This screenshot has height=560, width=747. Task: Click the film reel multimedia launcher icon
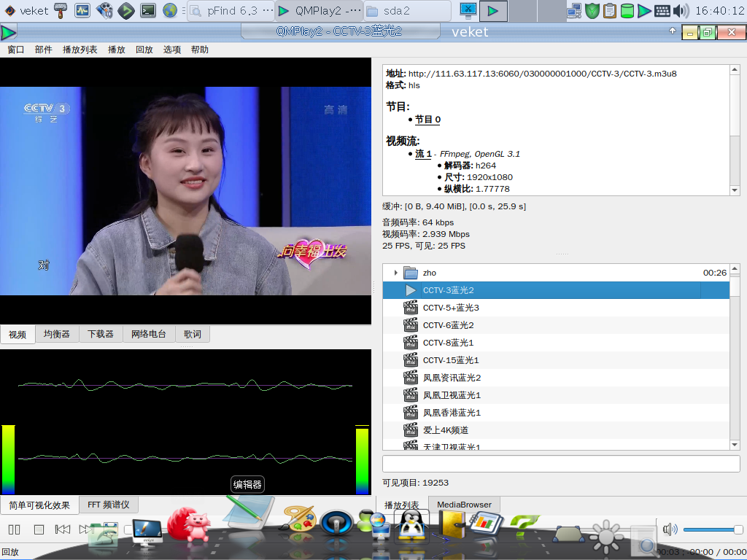pos(104,10)
